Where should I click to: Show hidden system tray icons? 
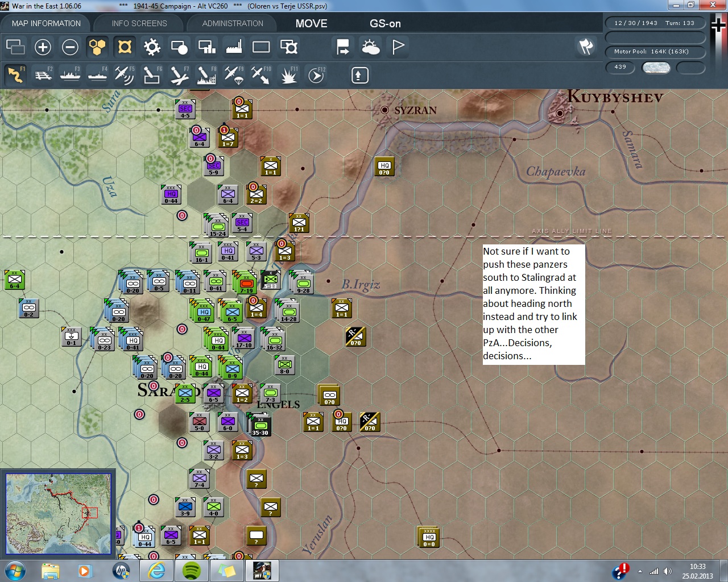click(x=640, y=571)
